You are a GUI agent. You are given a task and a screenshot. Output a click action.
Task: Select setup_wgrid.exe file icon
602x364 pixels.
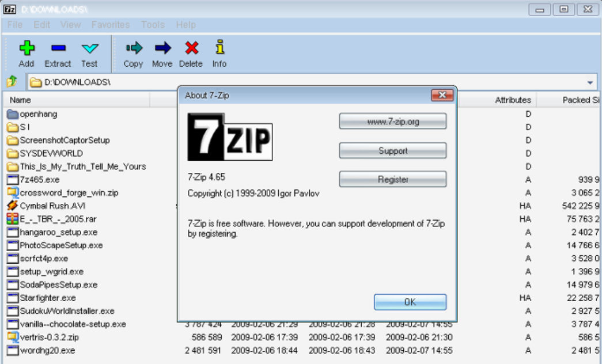click(13, 271)
